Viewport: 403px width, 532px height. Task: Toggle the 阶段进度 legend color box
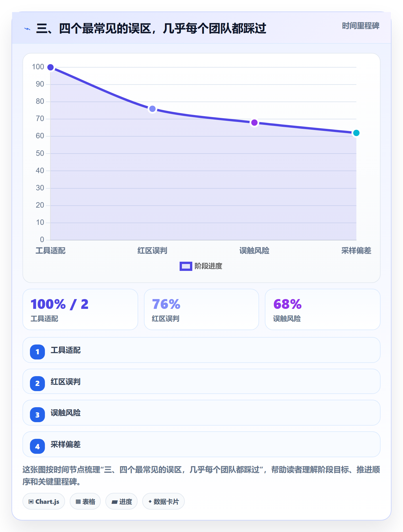point(186,266)
